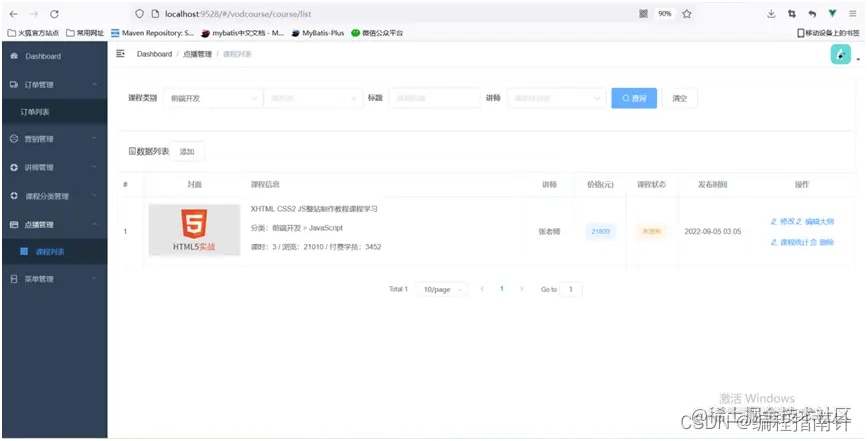867x441 pixels.
Task: Open the browser hamburger menu
Action: pos(853,14)
